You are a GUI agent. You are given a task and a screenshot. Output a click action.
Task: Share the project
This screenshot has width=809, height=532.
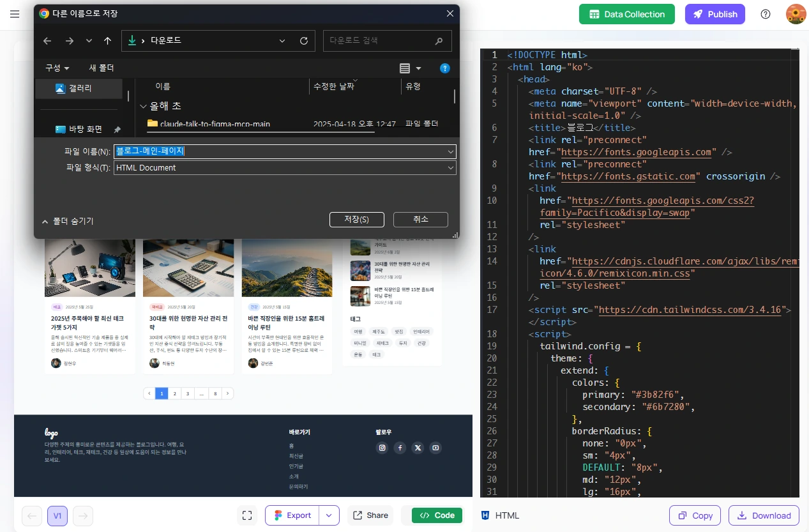pos(370,515)
